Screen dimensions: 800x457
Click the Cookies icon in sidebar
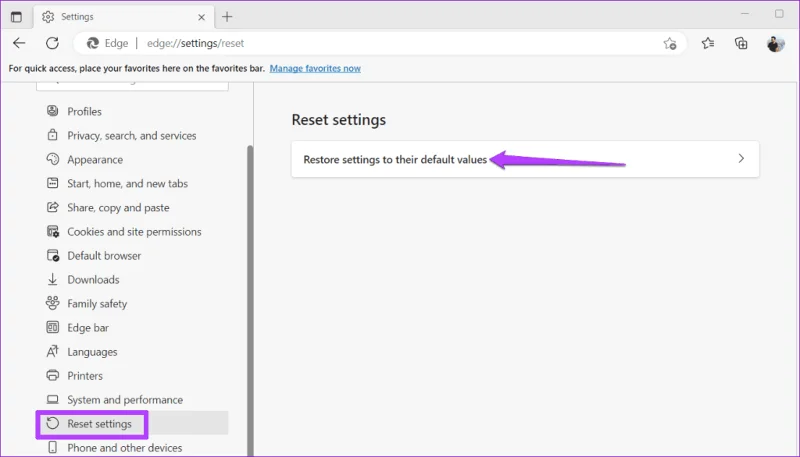tap(53, 232)
